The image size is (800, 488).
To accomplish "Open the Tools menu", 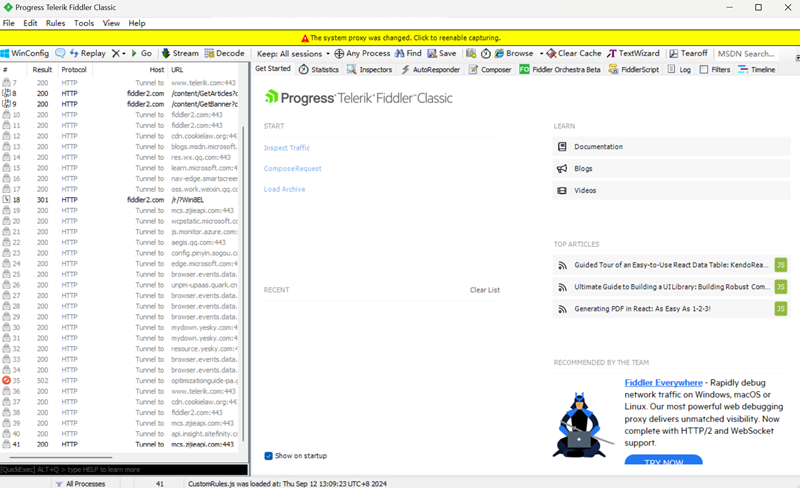I will (84, 23).
